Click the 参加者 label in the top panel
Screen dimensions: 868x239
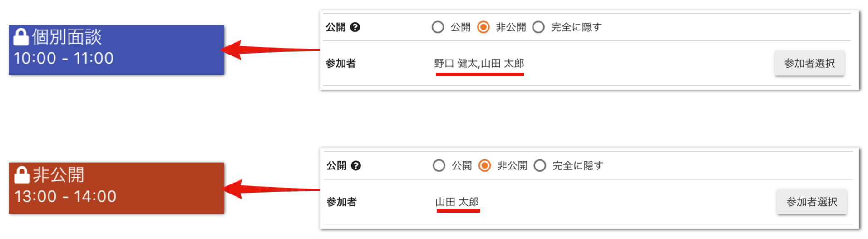[x=340, y=63]
